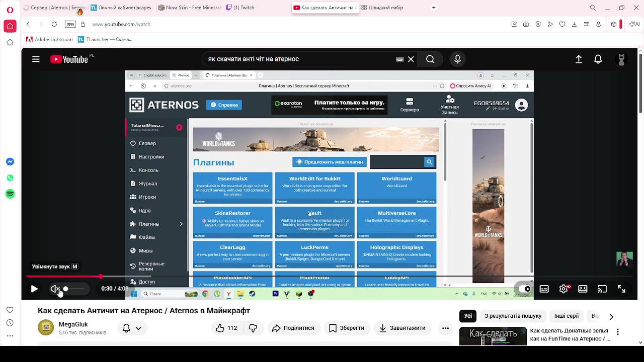This screenshot has height=362, width=644.
Task: Open the YouTube account avatar menu
Action: point(621,59)
